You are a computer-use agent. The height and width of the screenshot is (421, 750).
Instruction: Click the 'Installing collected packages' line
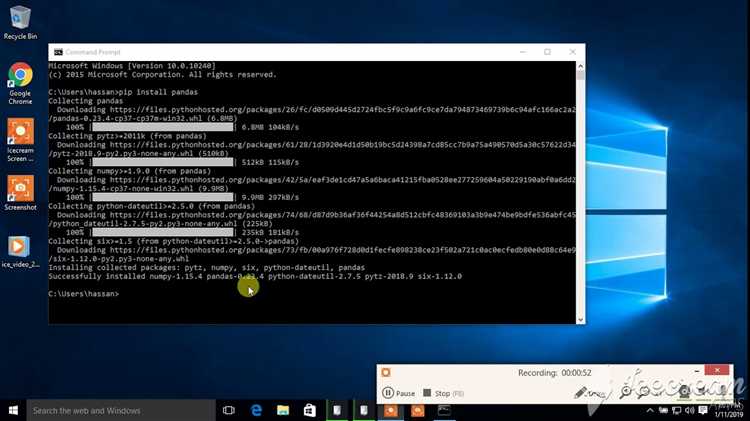coord(206,267)
